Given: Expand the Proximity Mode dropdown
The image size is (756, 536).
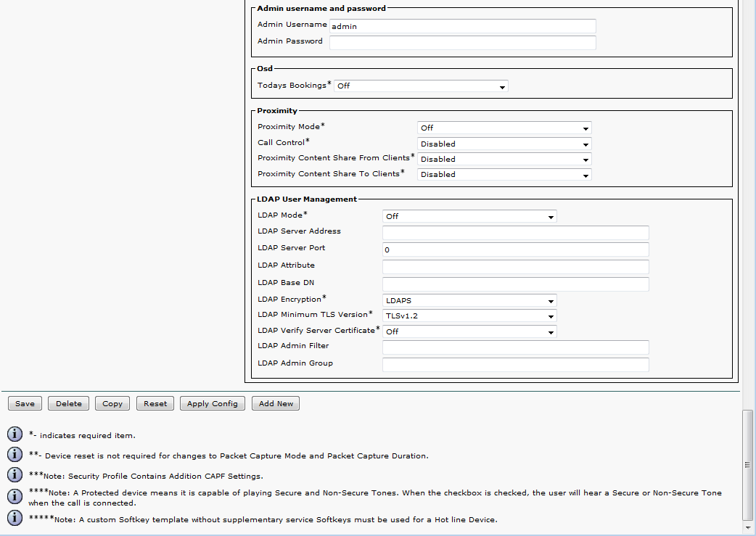Looking at the screenshot, I should pyautogui.click(x=504, y=128).
